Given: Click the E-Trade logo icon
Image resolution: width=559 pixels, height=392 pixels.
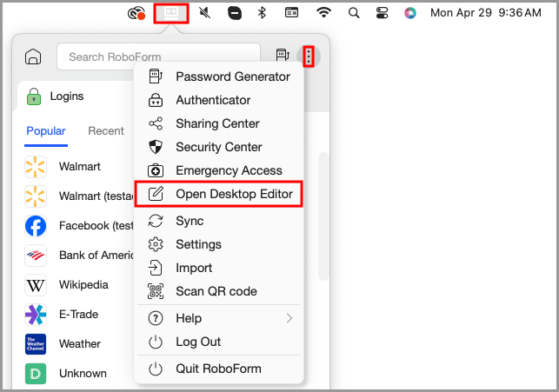Looking at the screenshot, I should pyautogui.click(x=36, y=315).
